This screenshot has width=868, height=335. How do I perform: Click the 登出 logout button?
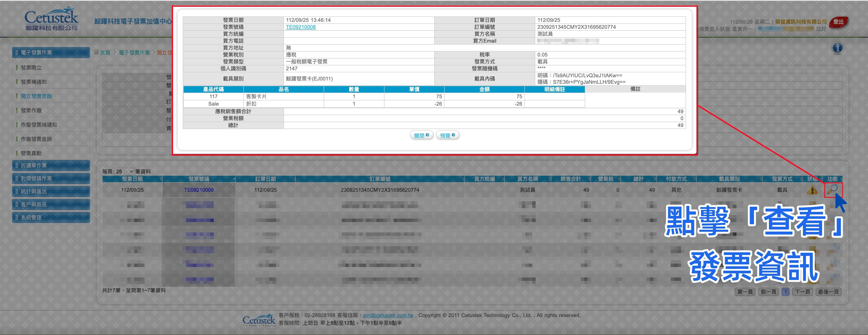(838, 22)
